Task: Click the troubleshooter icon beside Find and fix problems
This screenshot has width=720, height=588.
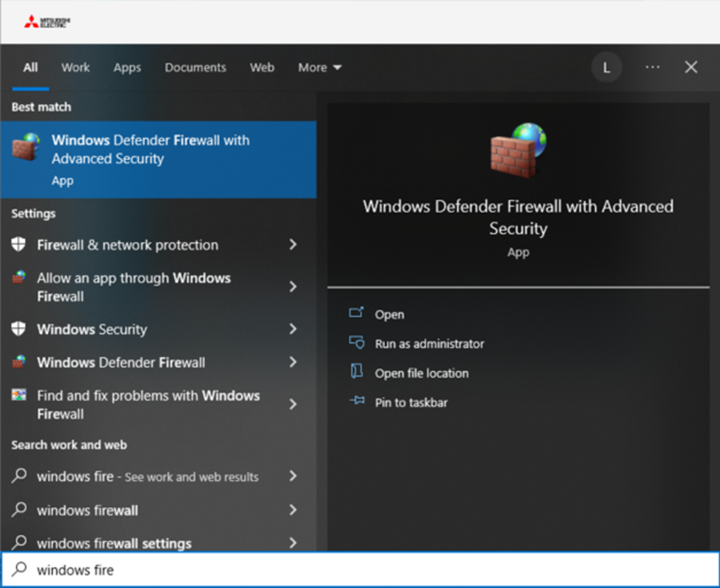Action: coord(19,395)
